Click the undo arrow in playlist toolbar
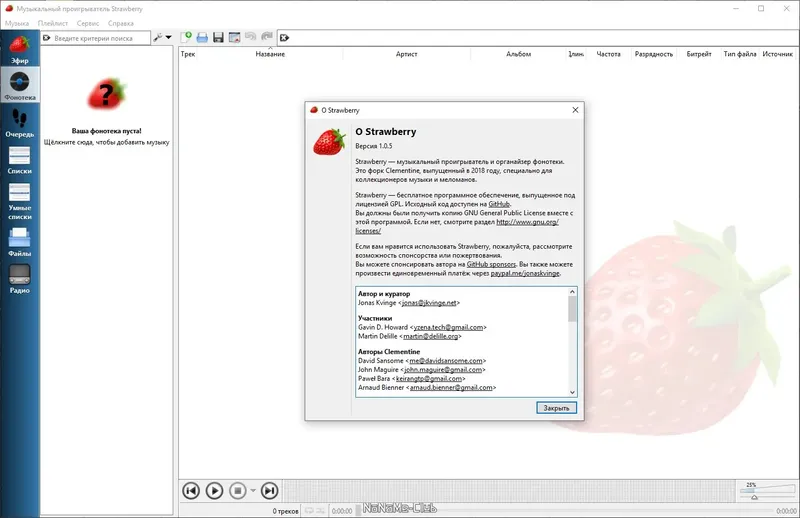800x518 pixels. pyautogui.click(x=251, y=37)
